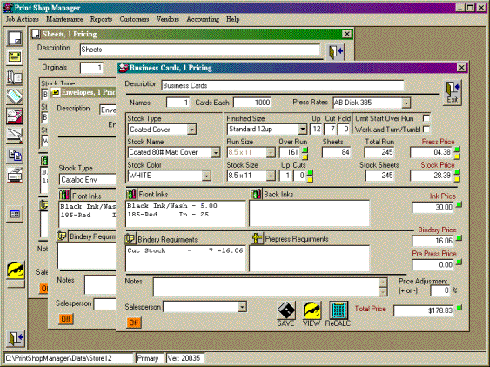Open Back Inks selector icon

click(256, 194)
